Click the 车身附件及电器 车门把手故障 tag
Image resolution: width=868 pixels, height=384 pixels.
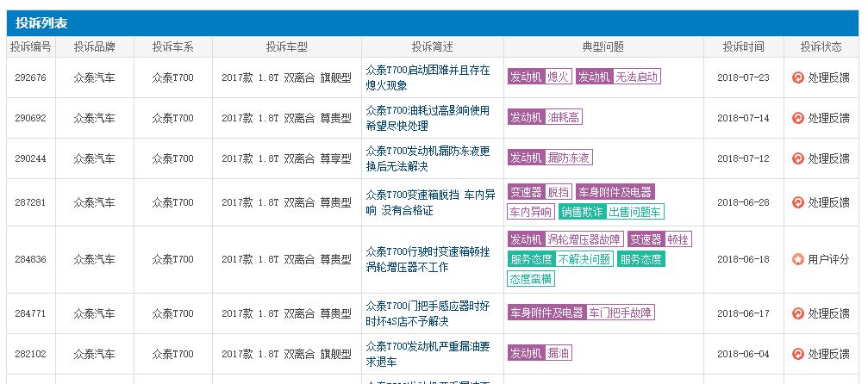pyautogui.click(x=581, y=313)
